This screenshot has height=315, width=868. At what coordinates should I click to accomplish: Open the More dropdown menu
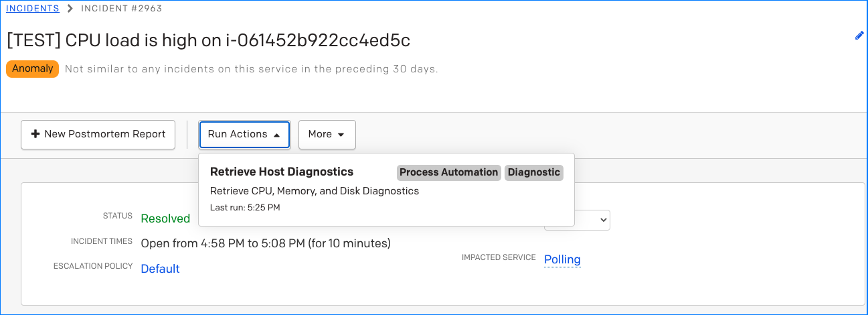[327, 135]
